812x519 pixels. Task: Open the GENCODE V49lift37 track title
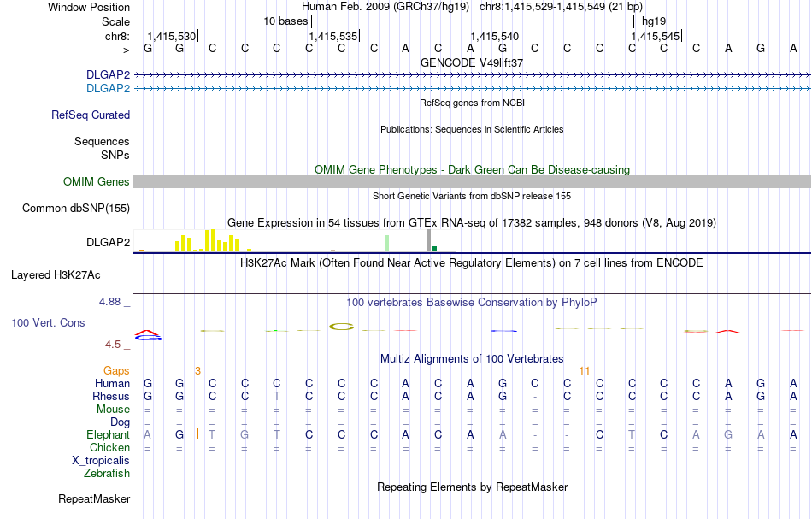pyautogui.click(x=472, y=62)
